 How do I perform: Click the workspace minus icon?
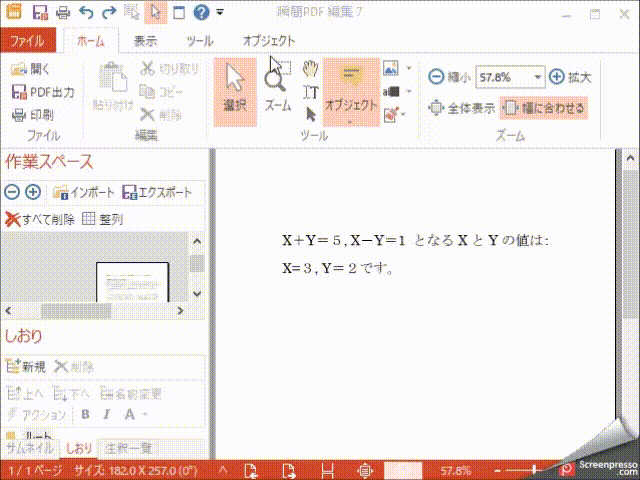[12, 192]
